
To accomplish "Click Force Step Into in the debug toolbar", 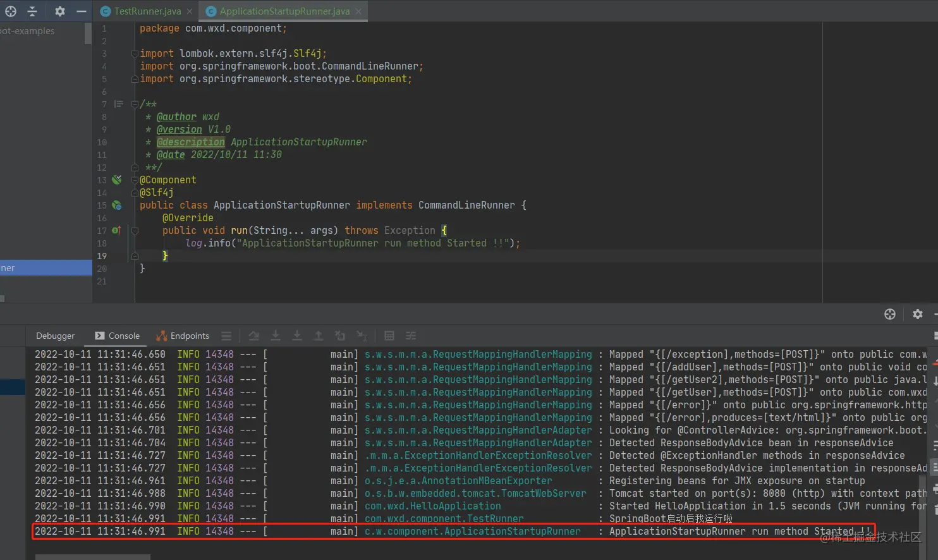I will point(297,336).
